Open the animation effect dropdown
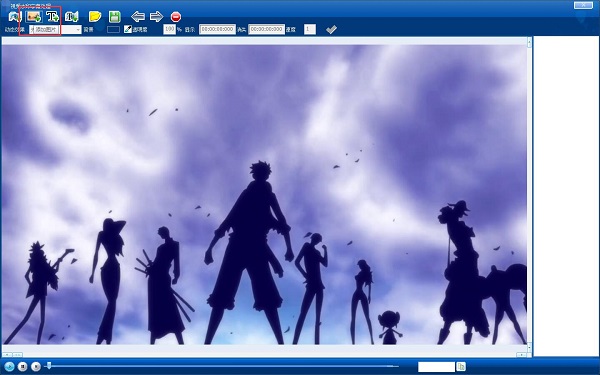The height and width of the screenshot is (375, 600). click(x=55, y=29)
